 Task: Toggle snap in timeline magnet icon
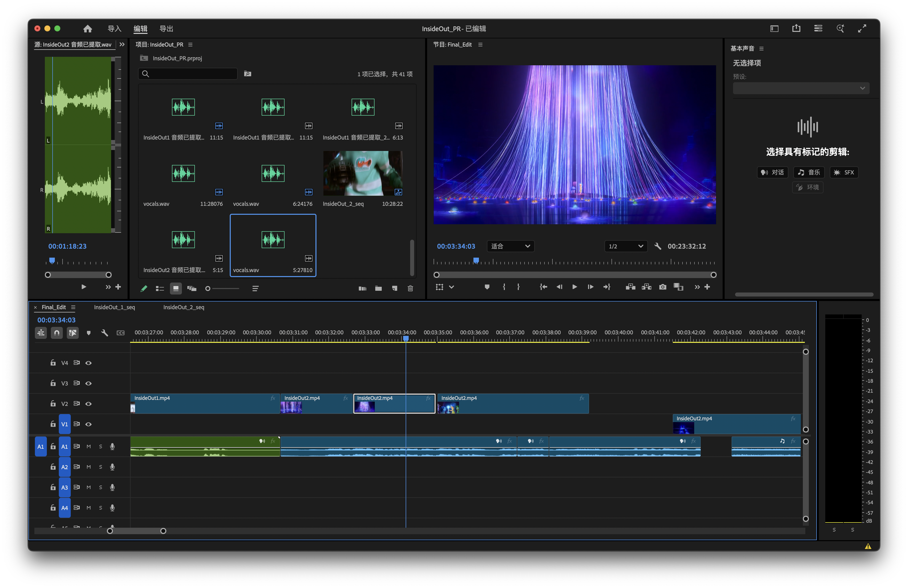57,333
